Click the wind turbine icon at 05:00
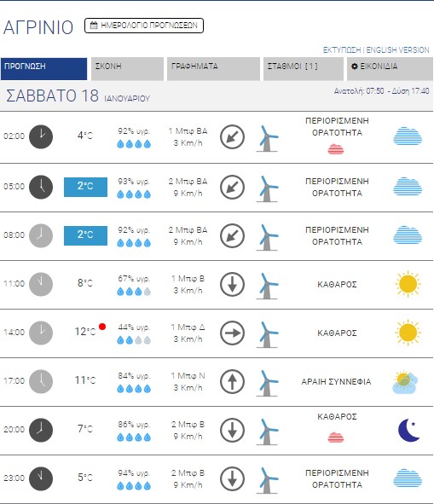Screen dimensions: 434x504 tap(267, 188)
